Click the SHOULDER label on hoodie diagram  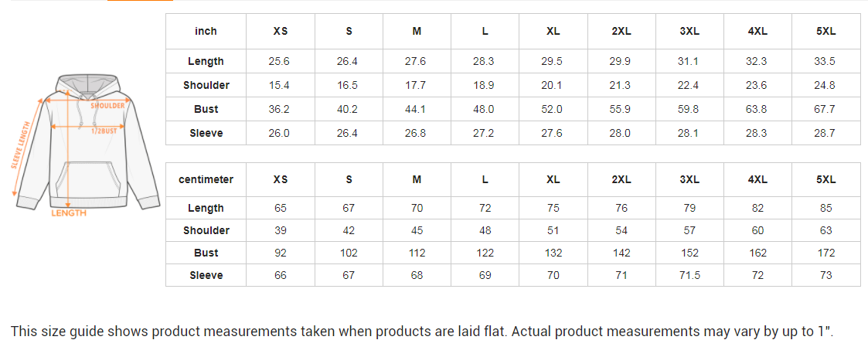[x=107, y=105]
